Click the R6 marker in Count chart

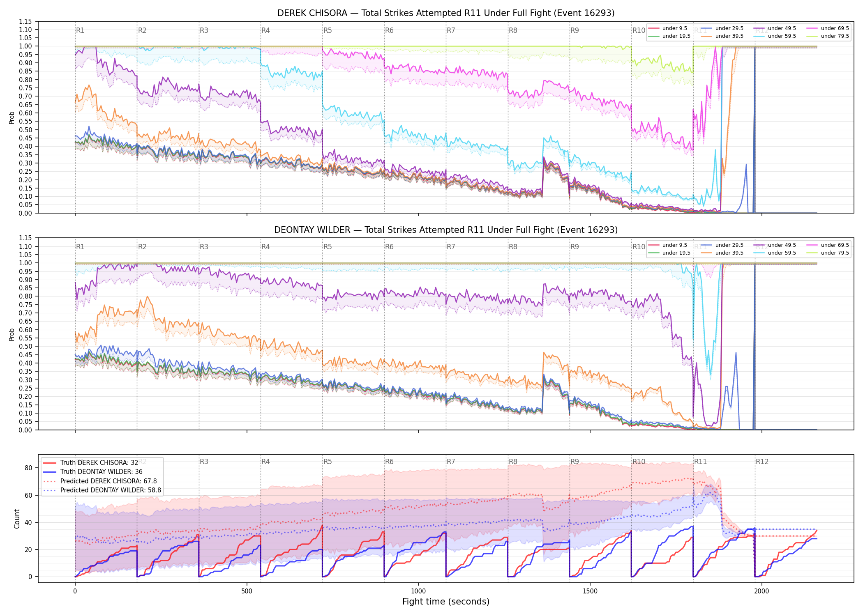(389, 462)
